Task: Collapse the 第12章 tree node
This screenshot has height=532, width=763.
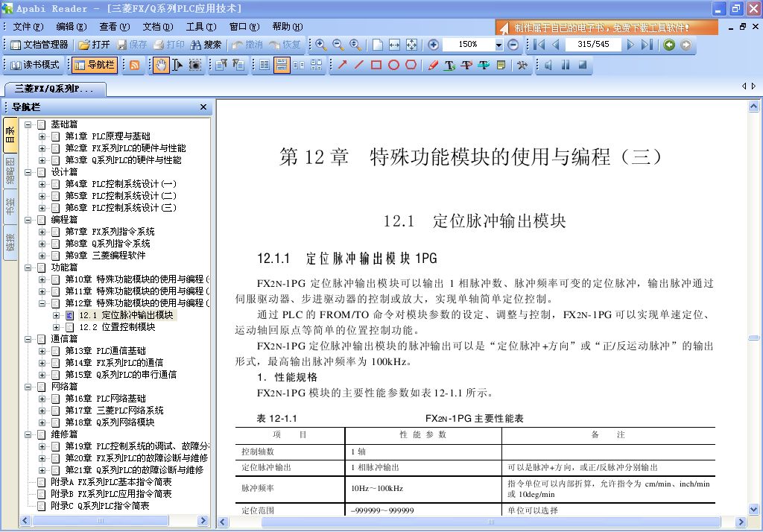Action: pyautogui.click(x=42, y=303)
